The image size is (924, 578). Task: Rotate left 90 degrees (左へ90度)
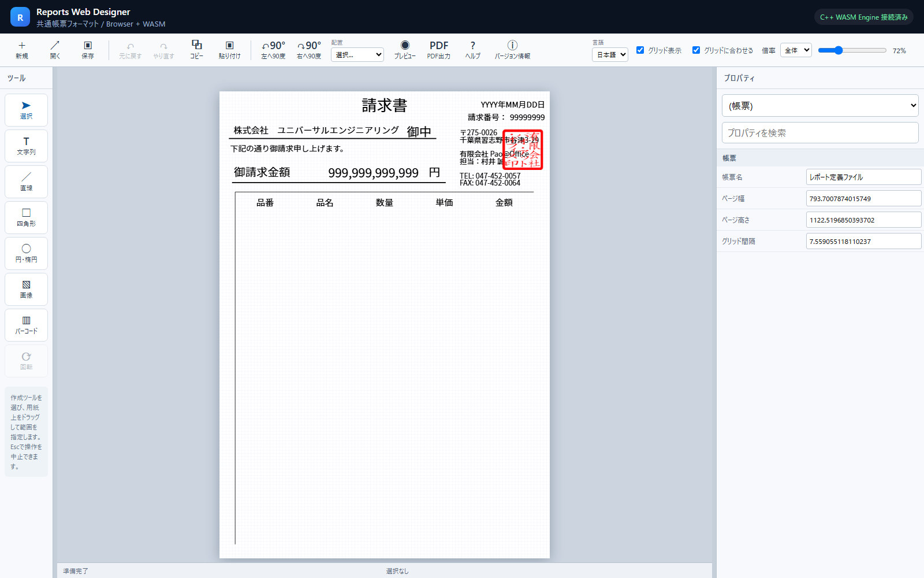[x=273, y=50]
